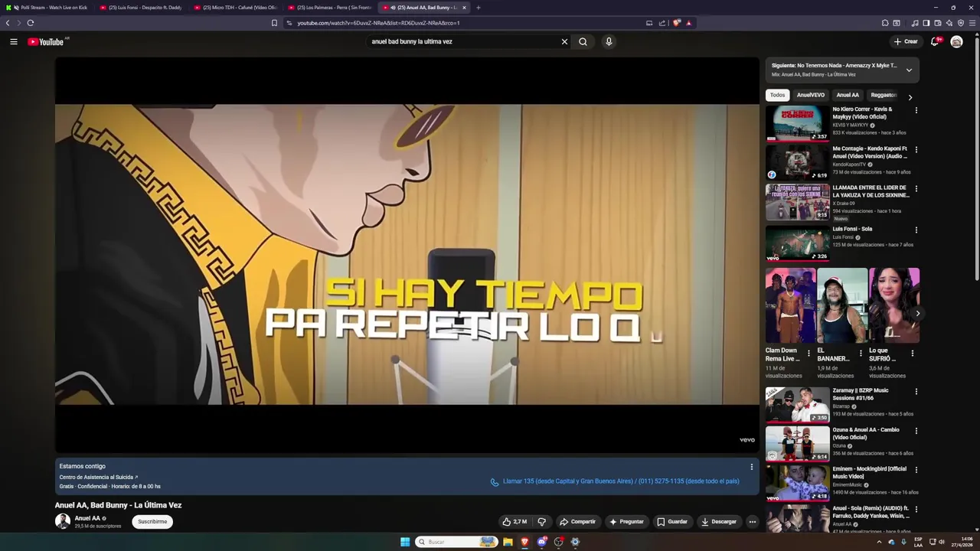Viewport: 980px width, 551px height.
Task: Select the Todos filter chip
Action: 777,95
